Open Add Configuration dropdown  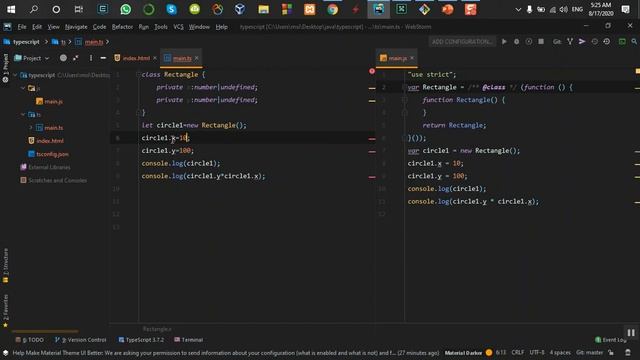[462, 42]
